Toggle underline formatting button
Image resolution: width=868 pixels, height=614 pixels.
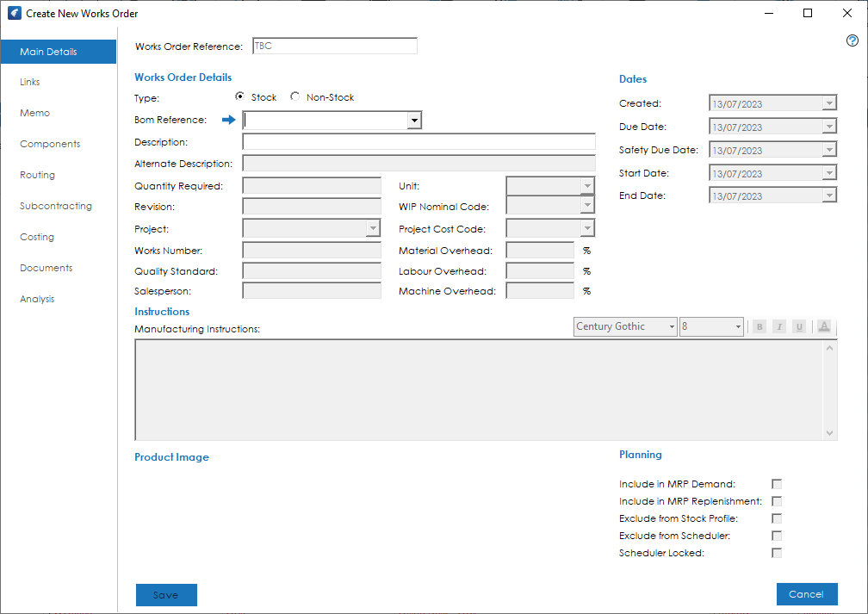point(799,326)
